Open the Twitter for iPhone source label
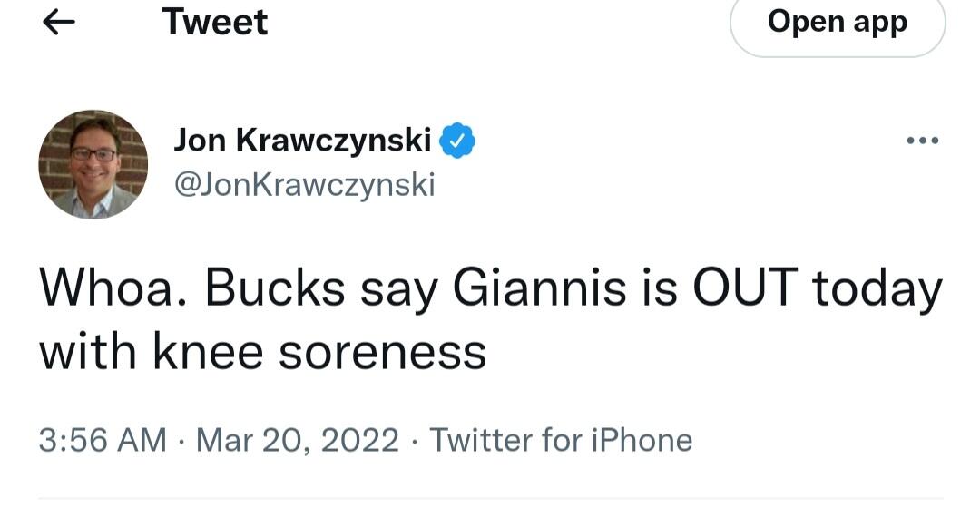This screenshot has width=980, height=507. pyautogui.click(x=561, y=441)
